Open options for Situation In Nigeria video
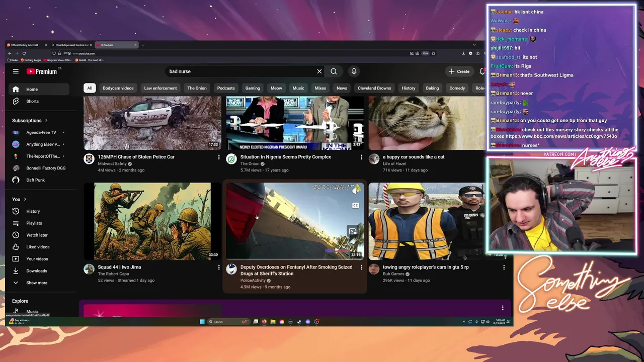The image size is (644, 362). click(x=361, y=157)
